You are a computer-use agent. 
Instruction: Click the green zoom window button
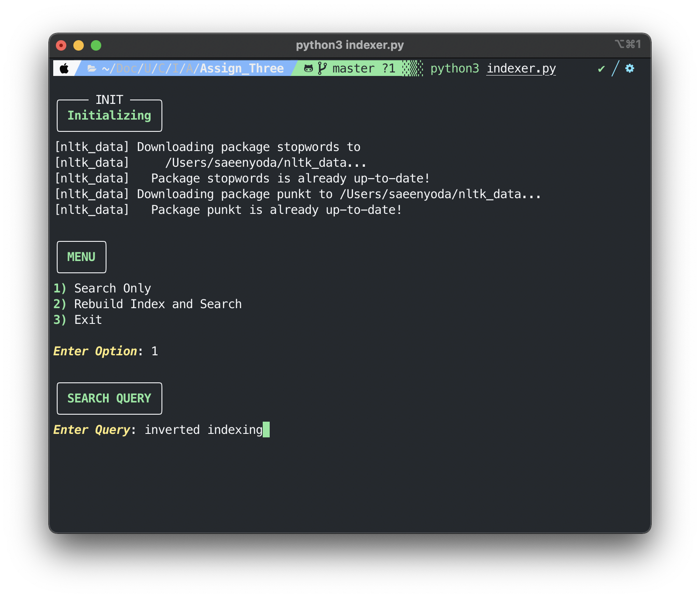pyautogui.click(x=96, y=45)
